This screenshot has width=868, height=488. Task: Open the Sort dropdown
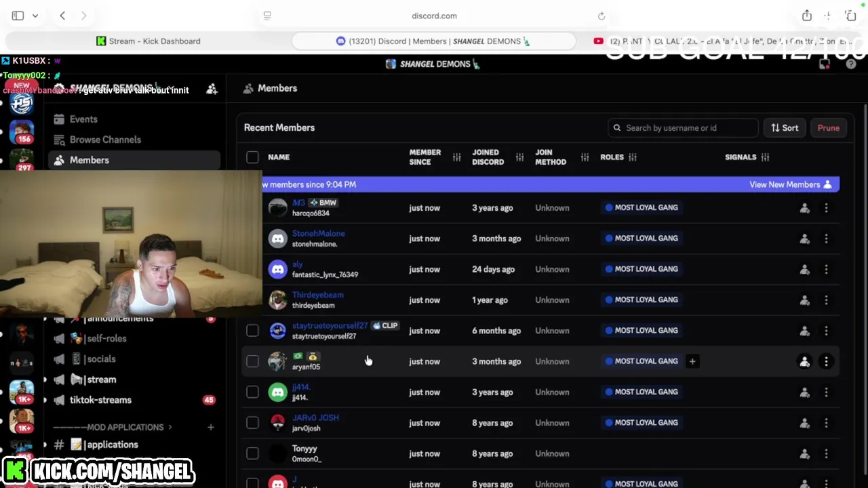pyautogui.click(x=785, y=127)
